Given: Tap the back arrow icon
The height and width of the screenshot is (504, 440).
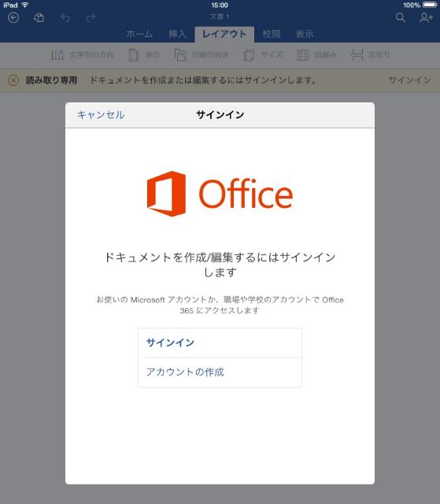Looking at the screenshot, I should coord(13,17).
